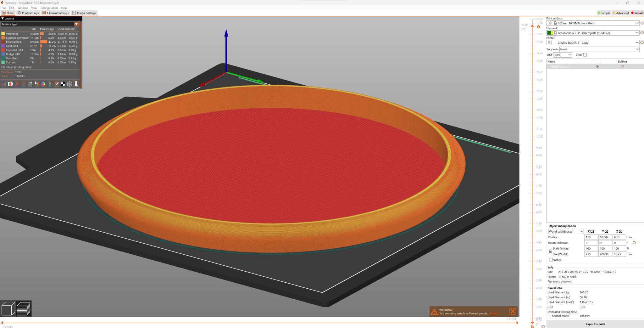Open Printer preset dropdown
This screenshot has height=328, width=644.
click(x=593, y=42)
